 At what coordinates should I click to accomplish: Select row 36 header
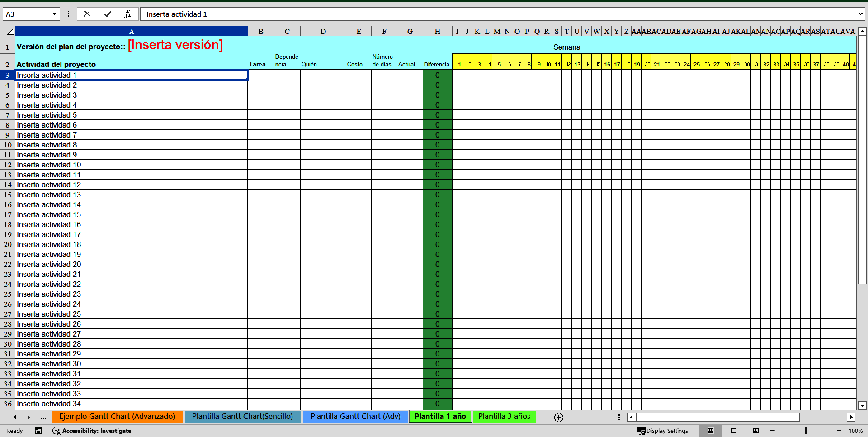coord(8,404)
